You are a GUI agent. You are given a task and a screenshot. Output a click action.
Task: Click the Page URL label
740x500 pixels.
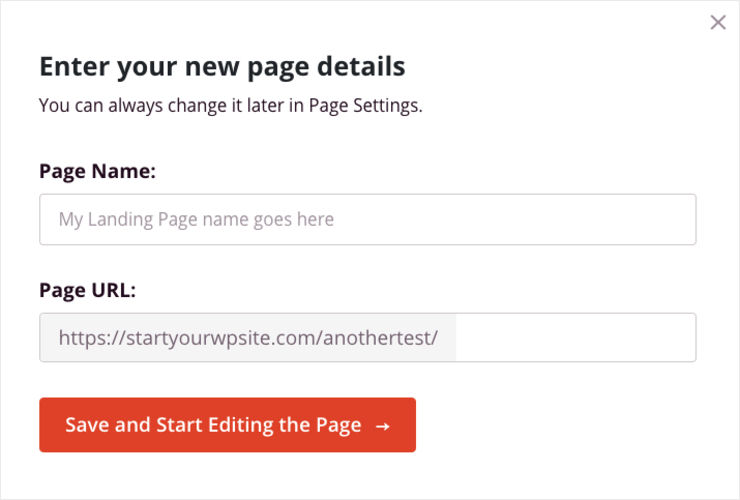pos(87,290)
